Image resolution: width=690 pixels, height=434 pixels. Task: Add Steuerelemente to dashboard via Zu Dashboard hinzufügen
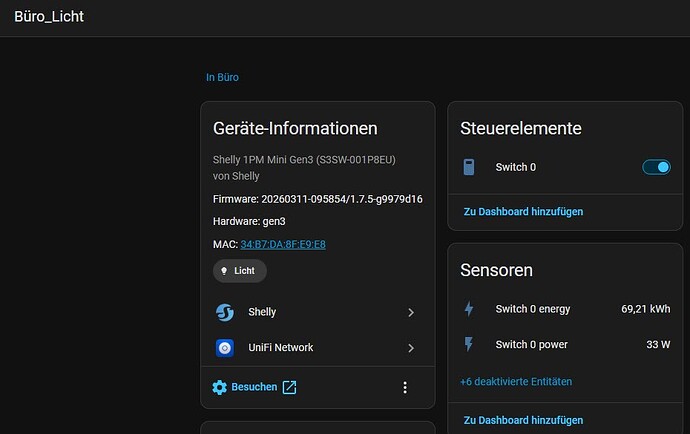tap(523, 212)
